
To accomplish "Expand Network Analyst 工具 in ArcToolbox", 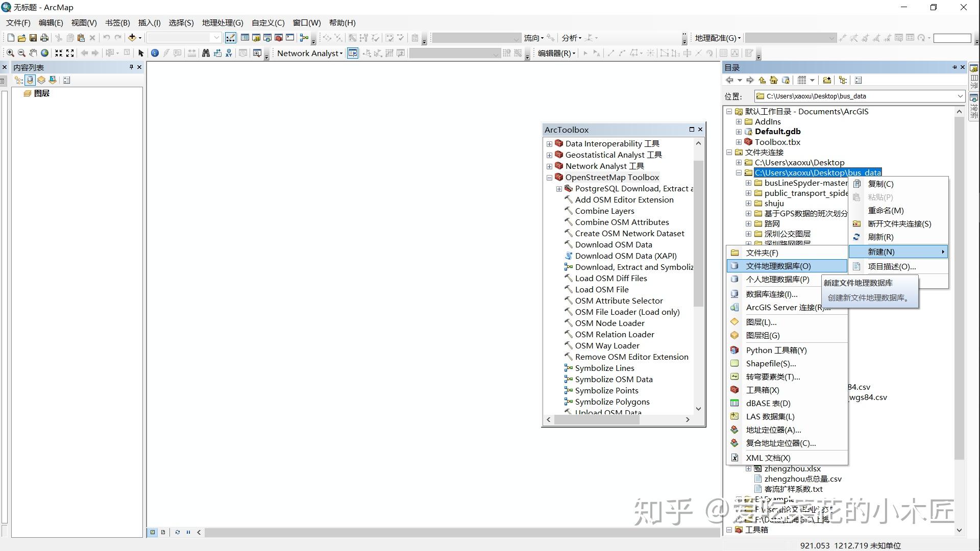I will click(549, 166).
